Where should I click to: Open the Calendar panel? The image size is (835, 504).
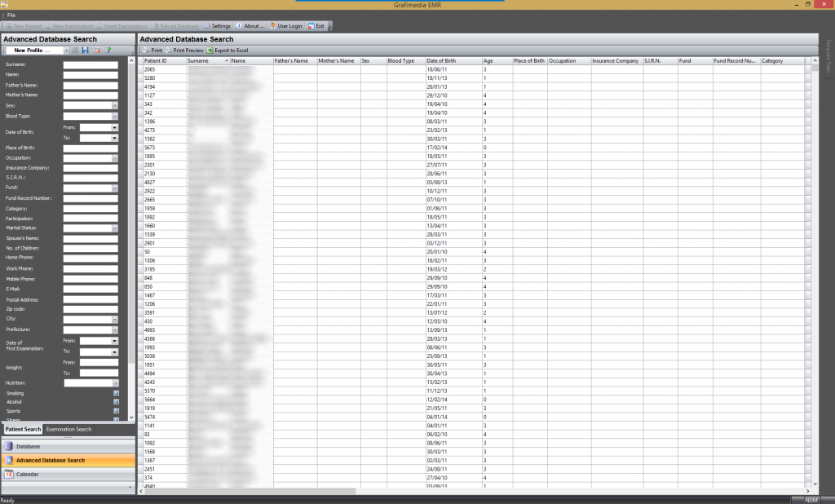pos(28,475)
